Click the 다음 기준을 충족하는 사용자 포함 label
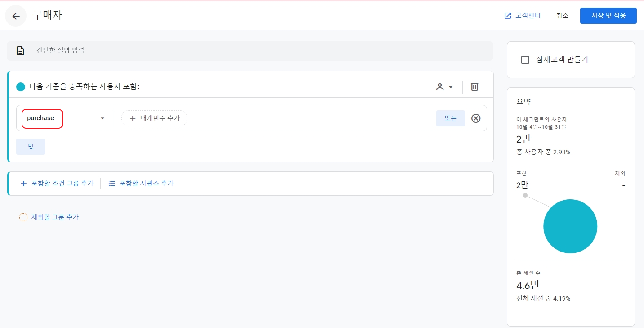Screen dimensions: 644x328 tap(84, 87)
